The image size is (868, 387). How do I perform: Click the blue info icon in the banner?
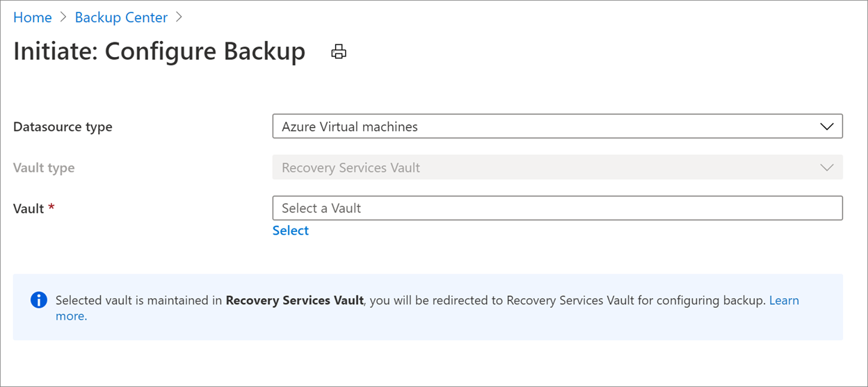(39, 300)
